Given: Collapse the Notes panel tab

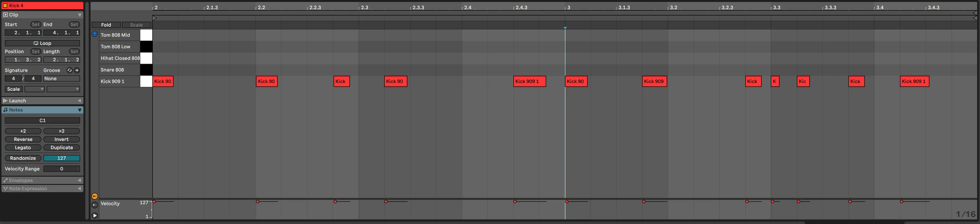Looking at the screenshot, I should [80, 110].
